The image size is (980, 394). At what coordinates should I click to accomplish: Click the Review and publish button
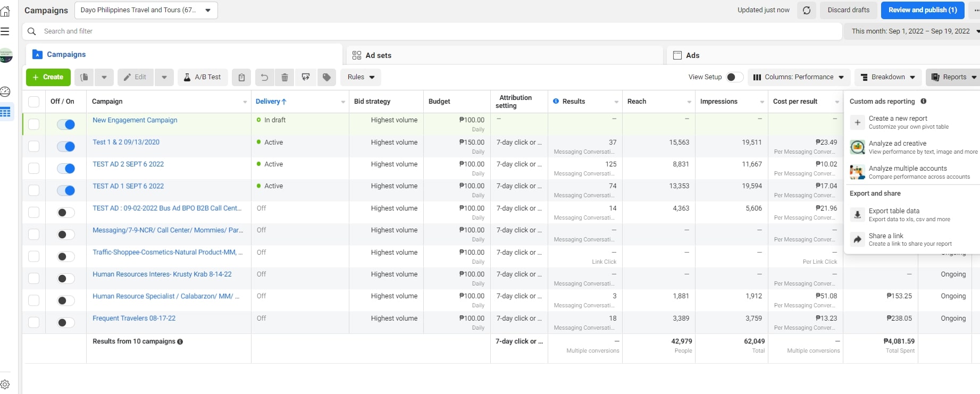tap(923, 10)
